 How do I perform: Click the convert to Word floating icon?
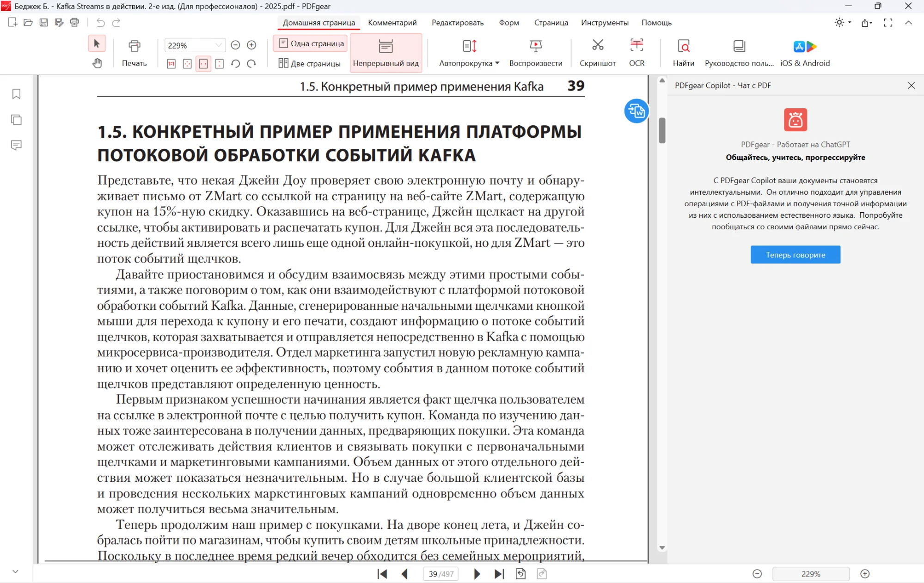636,111
